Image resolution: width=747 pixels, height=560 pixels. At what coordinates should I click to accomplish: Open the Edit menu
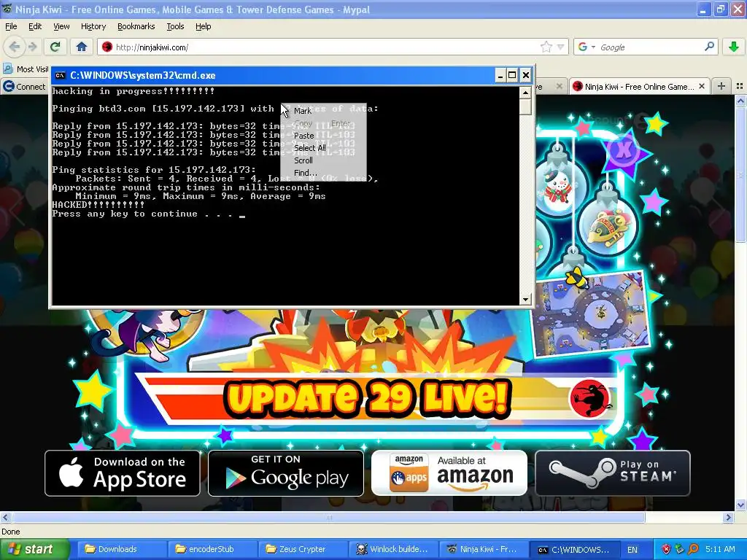(x=35, y=26)
